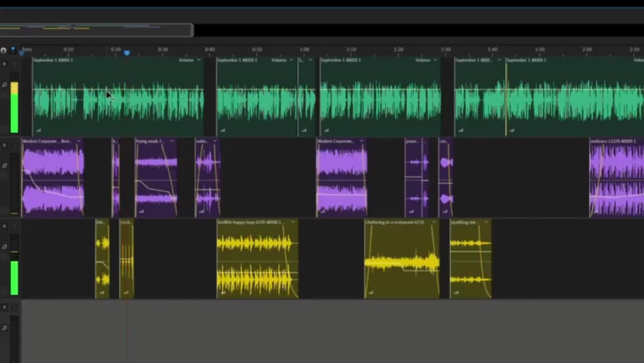The width and height of the screenshot is (644, 363).
Task: Open the chevron on Smilfish-happy-loop clip
Action: click(293, 222)
